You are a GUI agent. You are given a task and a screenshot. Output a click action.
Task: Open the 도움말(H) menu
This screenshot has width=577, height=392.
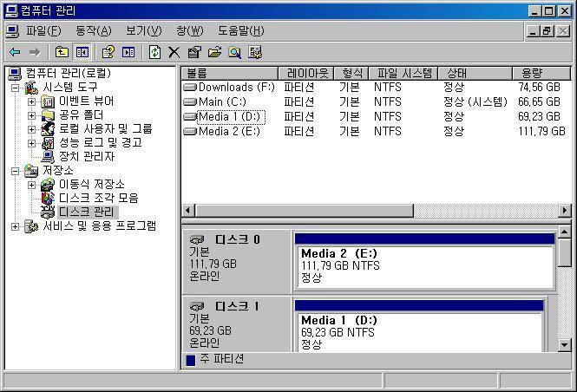point(240,31)
